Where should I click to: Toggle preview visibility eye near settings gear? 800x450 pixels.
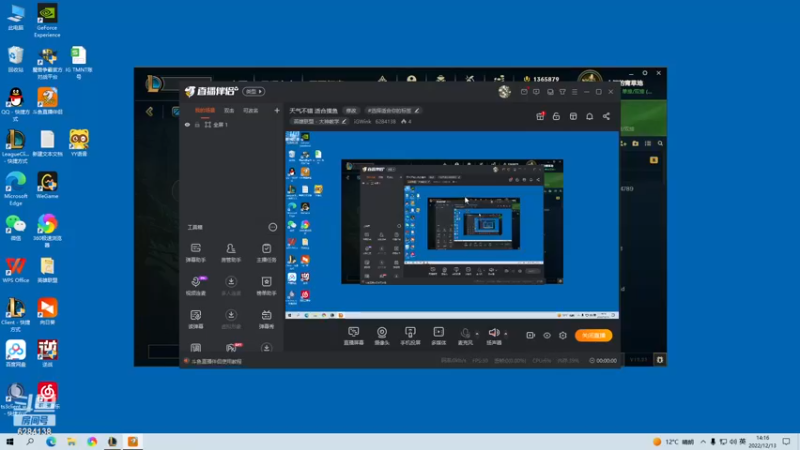pos(547,335)
